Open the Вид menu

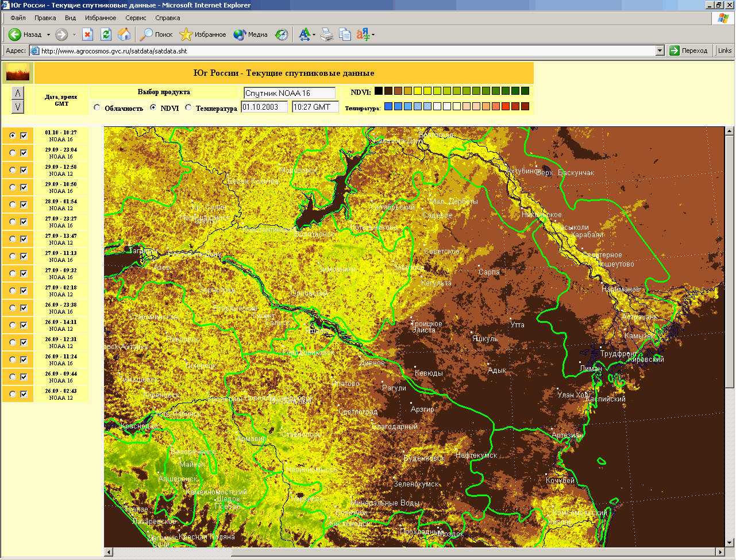(70, 18)
